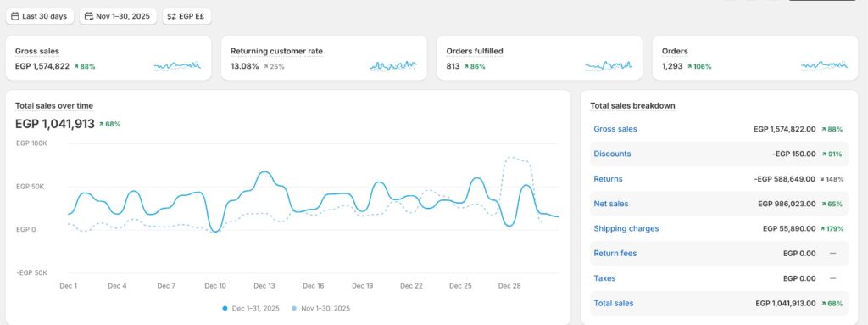Open the Total sales over time report
Viewport: 868px width, 325px height.
pos(54,106)
